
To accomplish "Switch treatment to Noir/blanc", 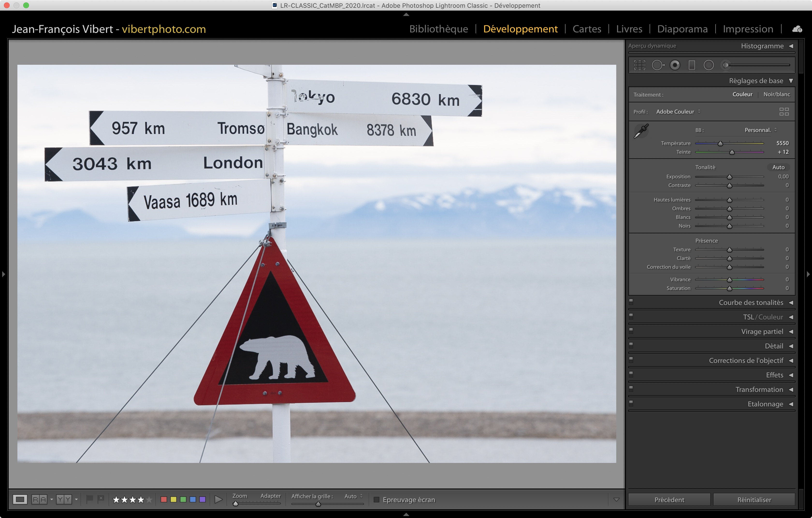I will 776,94.
